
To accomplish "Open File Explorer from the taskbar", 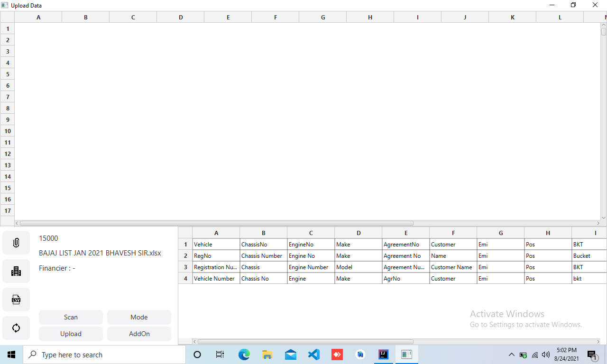I will [267, 354].
